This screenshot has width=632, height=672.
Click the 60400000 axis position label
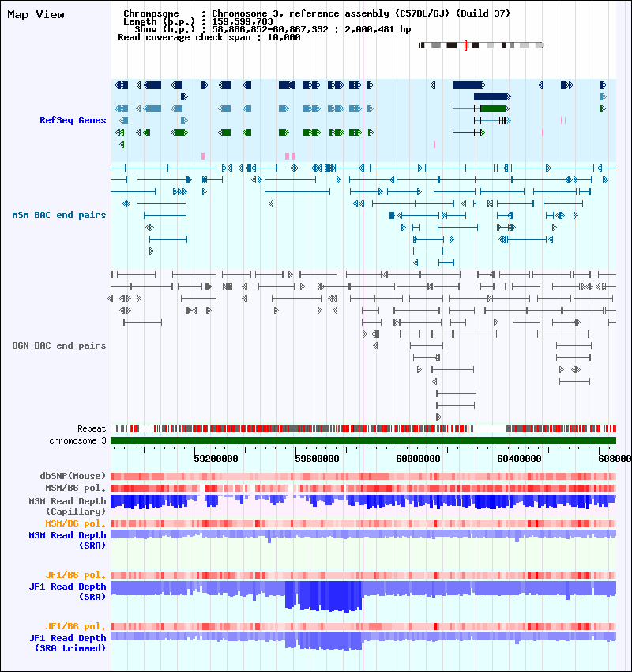click(519, 459)
